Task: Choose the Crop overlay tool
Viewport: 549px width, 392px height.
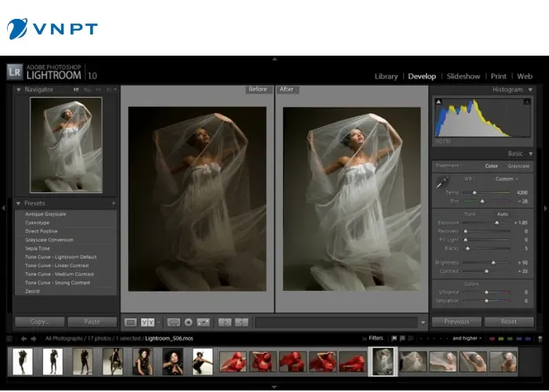Action: pyautogui.click(x=173, y=322)
